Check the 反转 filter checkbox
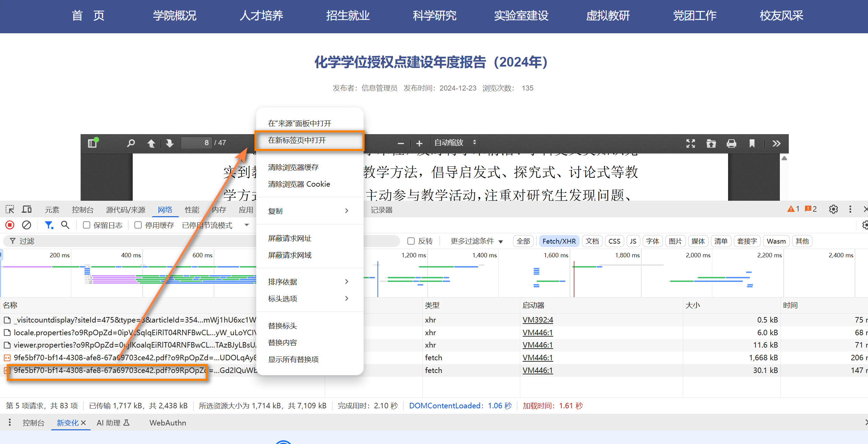Screen dimensions: 868x444 411,241
